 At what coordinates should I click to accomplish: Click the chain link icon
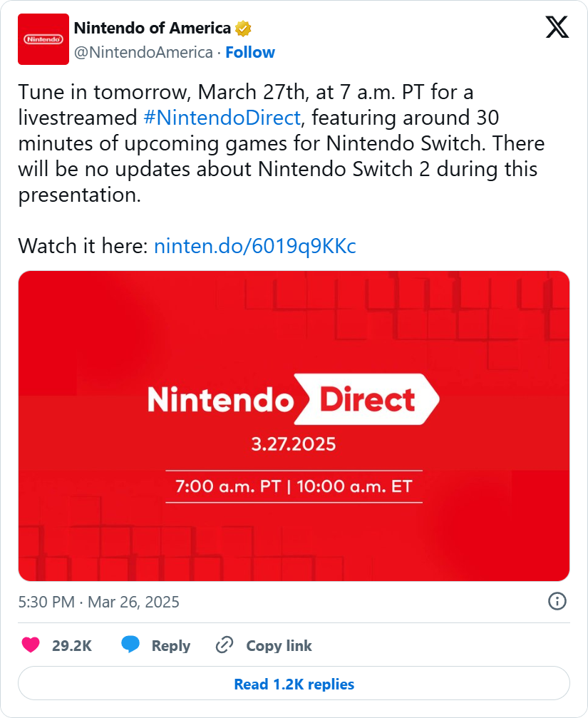click(225, 645)
